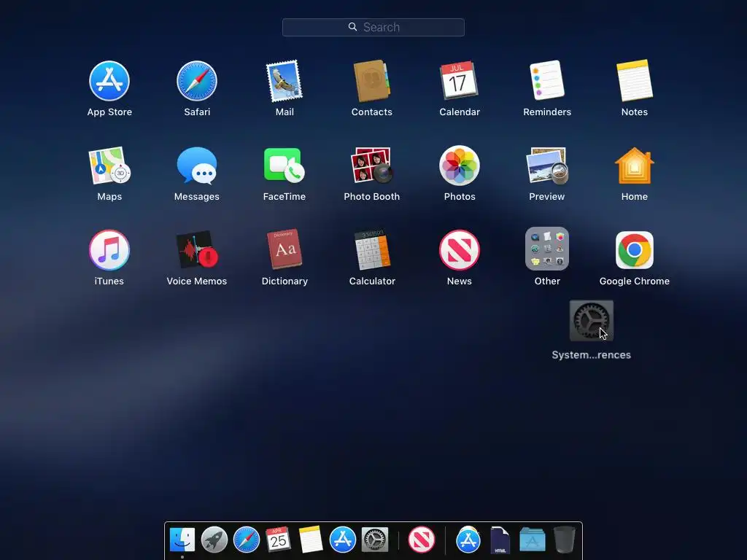747x560 pixels.
Task: Open the Home app
Action: point(635,166)
